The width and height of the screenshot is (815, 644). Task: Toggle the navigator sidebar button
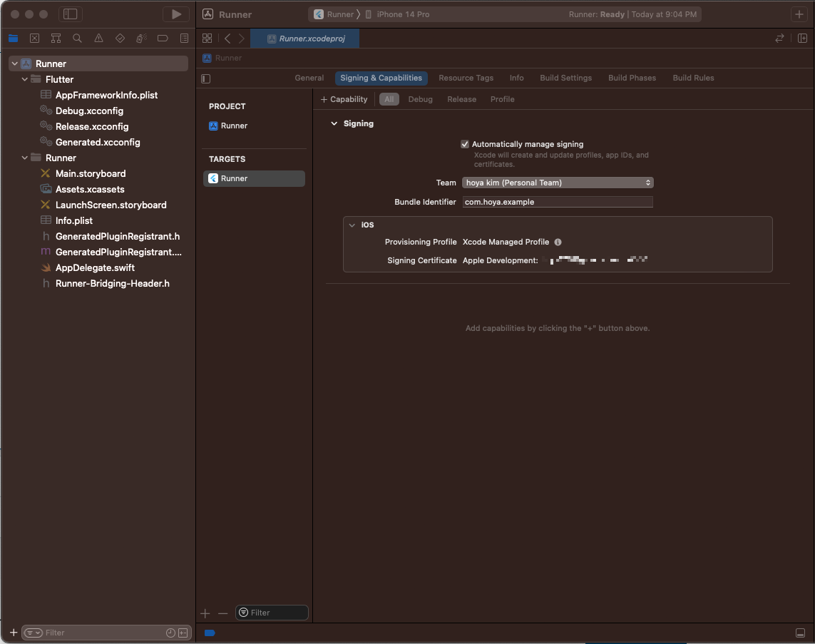(x=70, y=14)
